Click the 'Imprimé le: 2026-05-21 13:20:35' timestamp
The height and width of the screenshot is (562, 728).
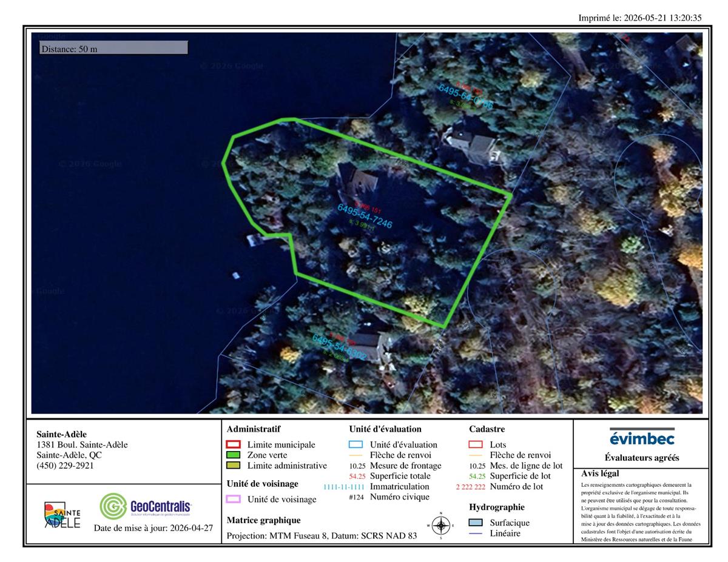point(640,18)
